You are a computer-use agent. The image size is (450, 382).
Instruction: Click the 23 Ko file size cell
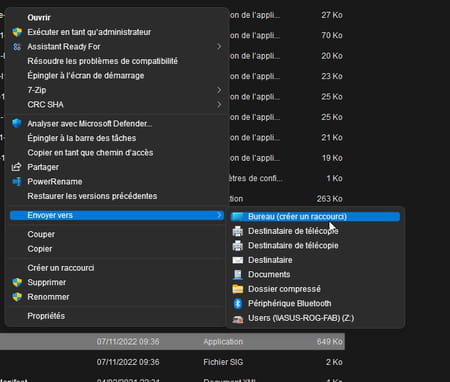(332, 76)
